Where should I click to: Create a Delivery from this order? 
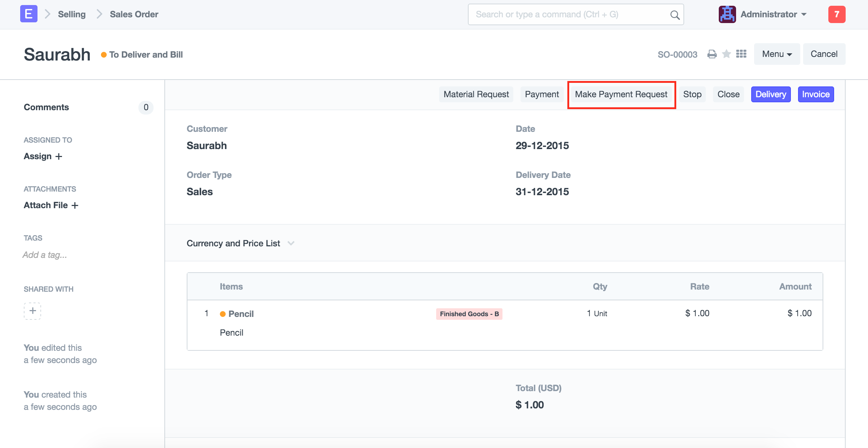point(771,94)
